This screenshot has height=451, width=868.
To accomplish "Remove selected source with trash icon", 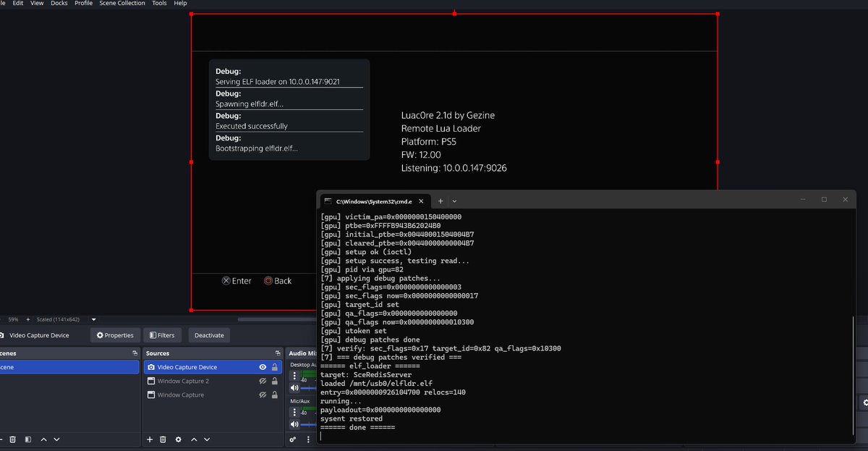I will click(x=163, y=439).
